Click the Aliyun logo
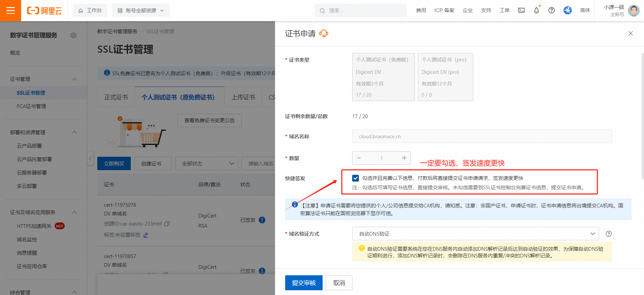 pos(44,11)
